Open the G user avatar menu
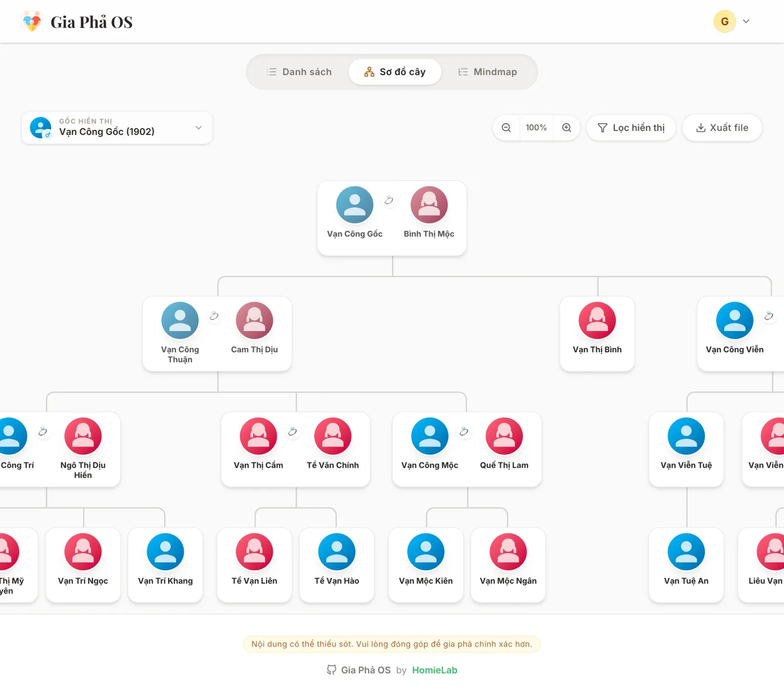The width and height of the screenshot is (784, 698). coord(725,21)
